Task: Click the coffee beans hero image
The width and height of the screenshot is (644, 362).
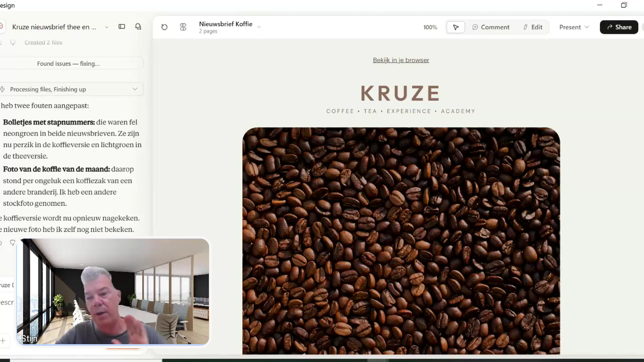Action: point(401,241)
